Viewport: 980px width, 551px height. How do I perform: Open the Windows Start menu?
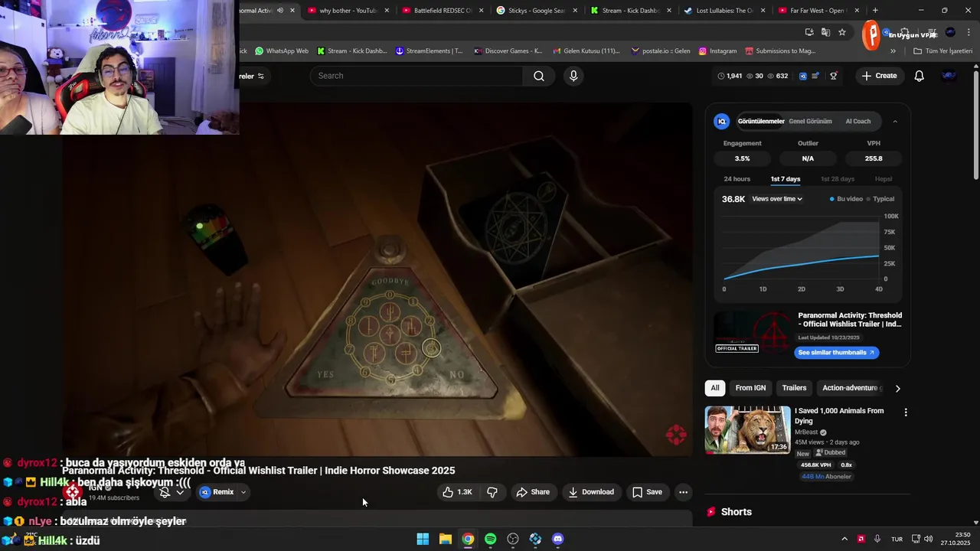point(423,539)
